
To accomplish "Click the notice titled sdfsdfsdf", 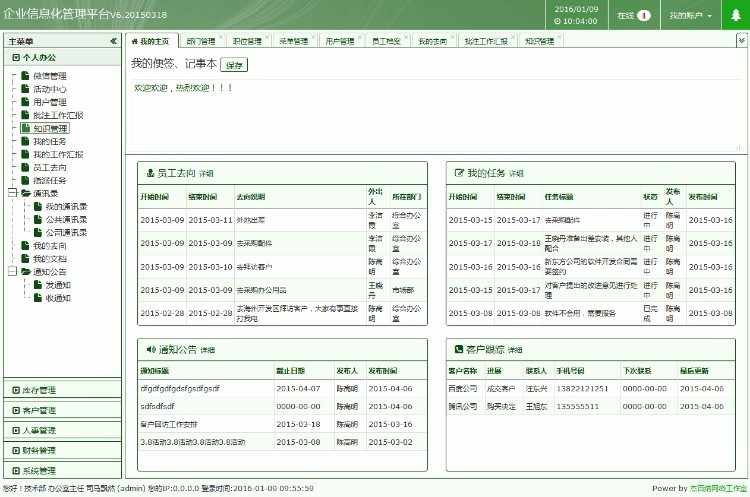I will tap(157, 407).
